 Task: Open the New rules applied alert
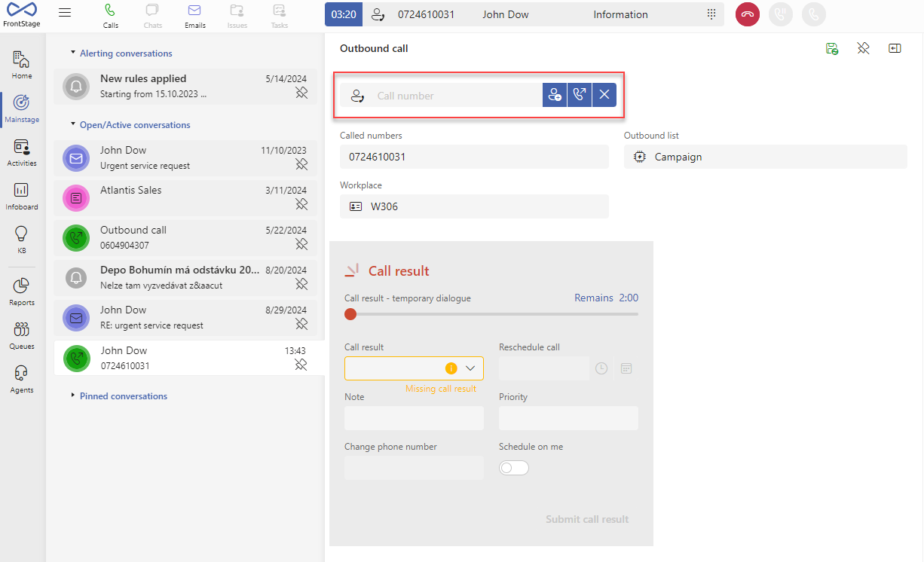coord(185,86)
